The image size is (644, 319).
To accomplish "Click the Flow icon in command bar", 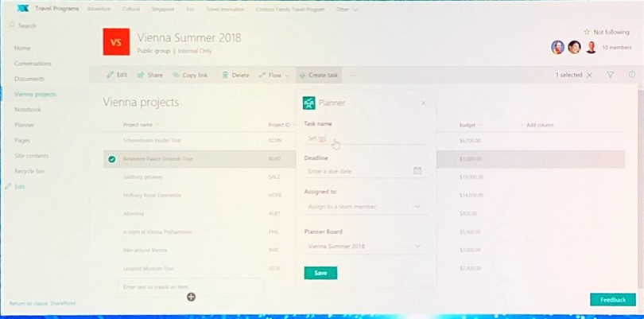I will coord(262,76).
